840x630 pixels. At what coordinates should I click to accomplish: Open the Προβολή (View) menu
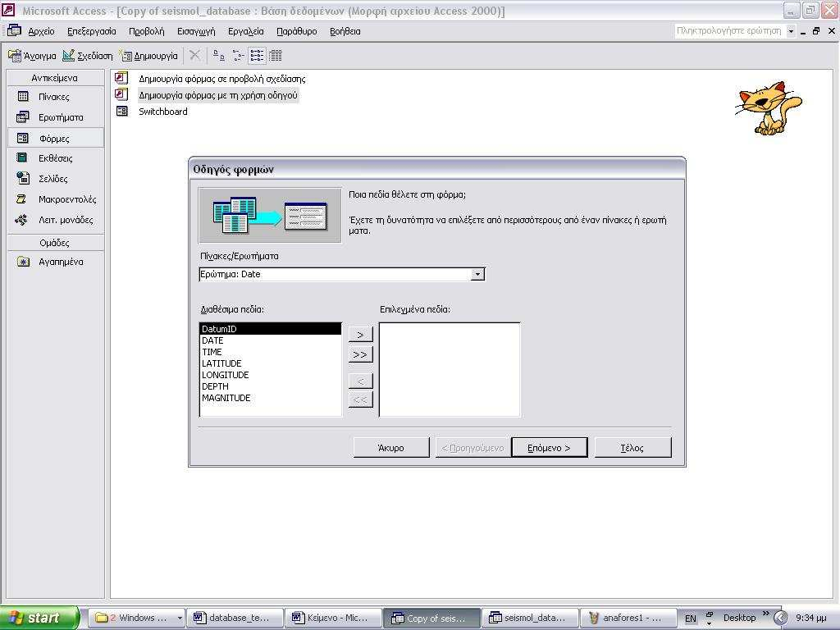pos(146,32)
